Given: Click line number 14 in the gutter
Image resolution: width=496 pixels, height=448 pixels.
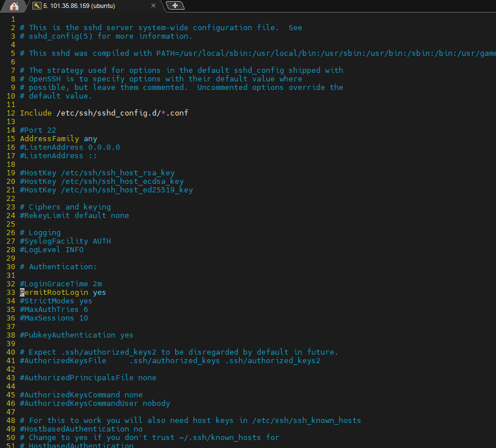Looking at the screenshot, I should [10, 130].
